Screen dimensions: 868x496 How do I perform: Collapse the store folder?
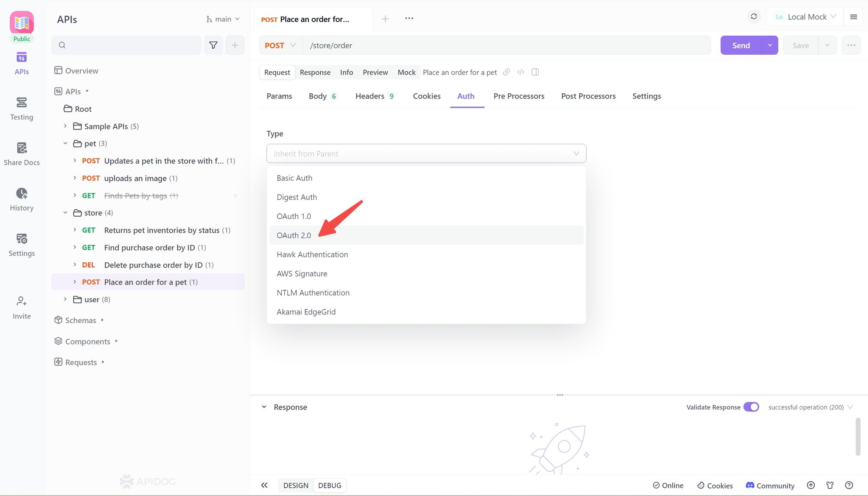pyautogui.click(x=65, y=213)
